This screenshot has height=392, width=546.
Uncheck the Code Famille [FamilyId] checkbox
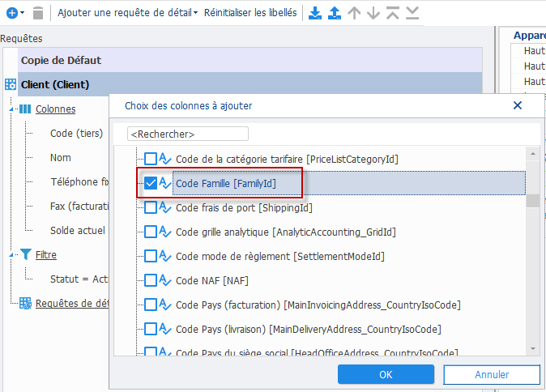(151, 183)
